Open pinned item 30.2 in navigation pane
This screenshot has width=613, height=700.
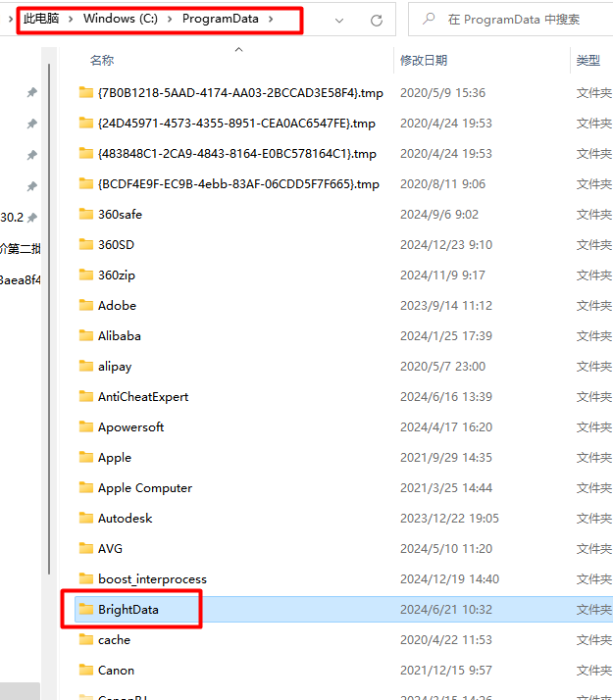pos(12,218)
